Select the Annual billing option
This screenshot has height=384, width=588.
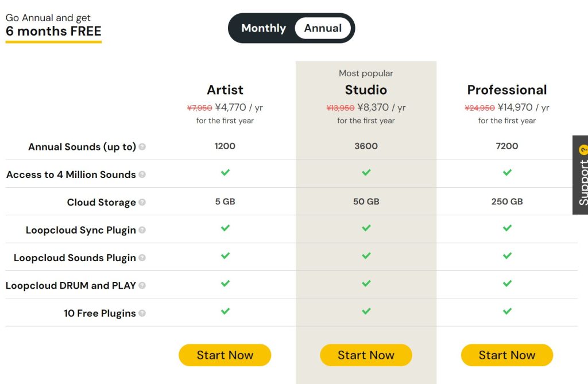pyautogui.click(x=323, y=28)
